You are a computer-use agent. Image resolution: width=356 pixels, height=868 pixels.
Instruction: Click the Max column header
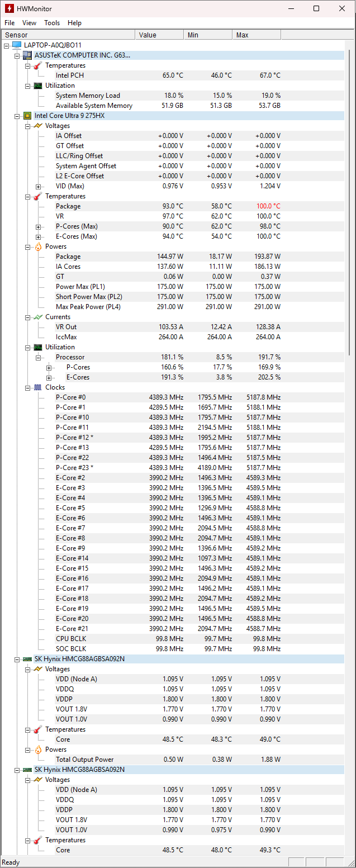click(257, 35)
